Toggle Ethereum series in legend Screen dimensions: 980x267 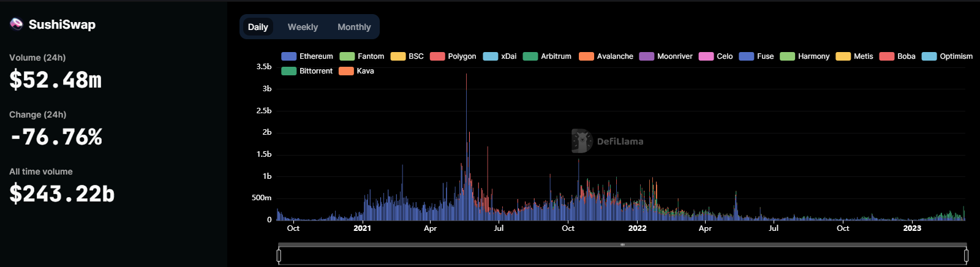(307, 56)
